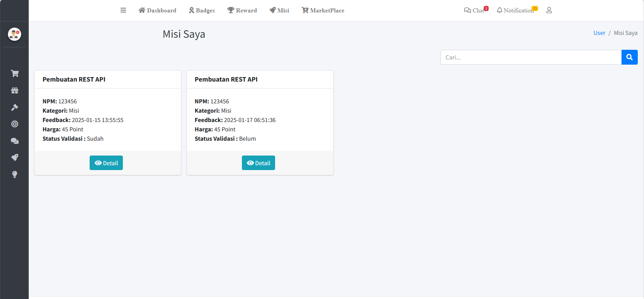Open Badges in top navigation
644x299 pixels.
click(x=202, y=10)
